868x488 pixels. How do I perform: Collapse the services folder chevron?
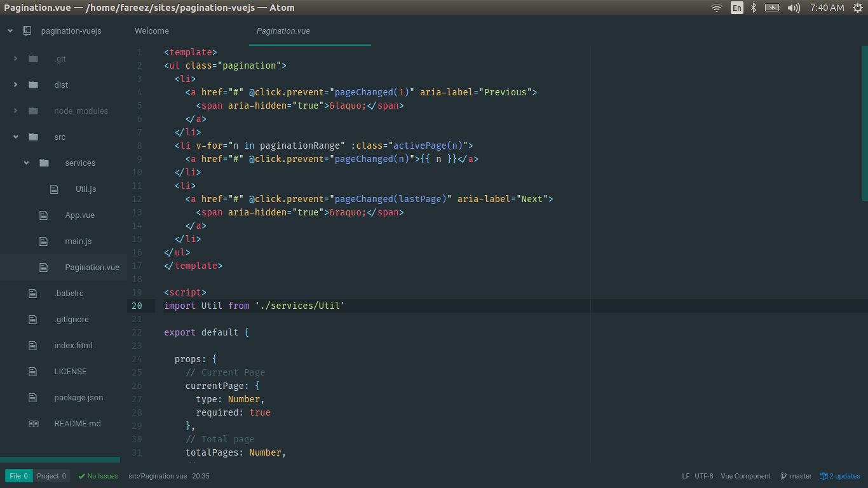tap(26, 163)
